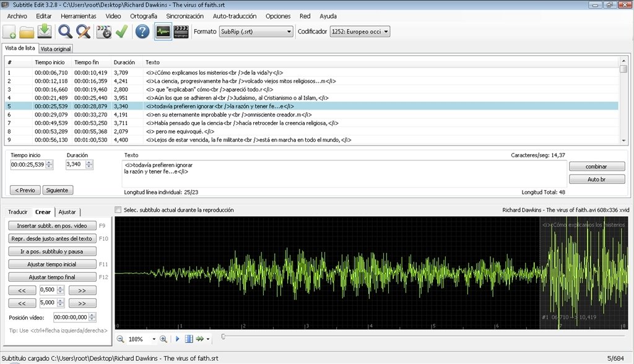The image size is (634, 364).
Task: Click the New subtitle file icon
Action: [9, 32]
